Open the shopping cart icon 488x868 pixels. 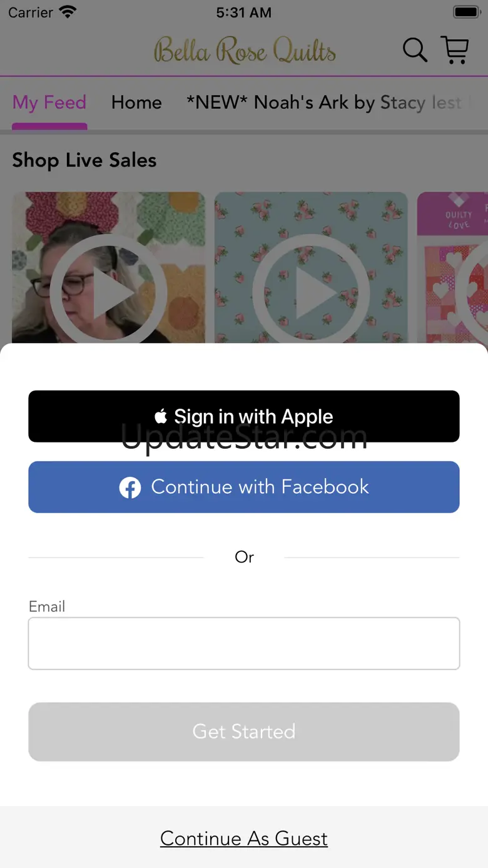click(x=455, y=50)
